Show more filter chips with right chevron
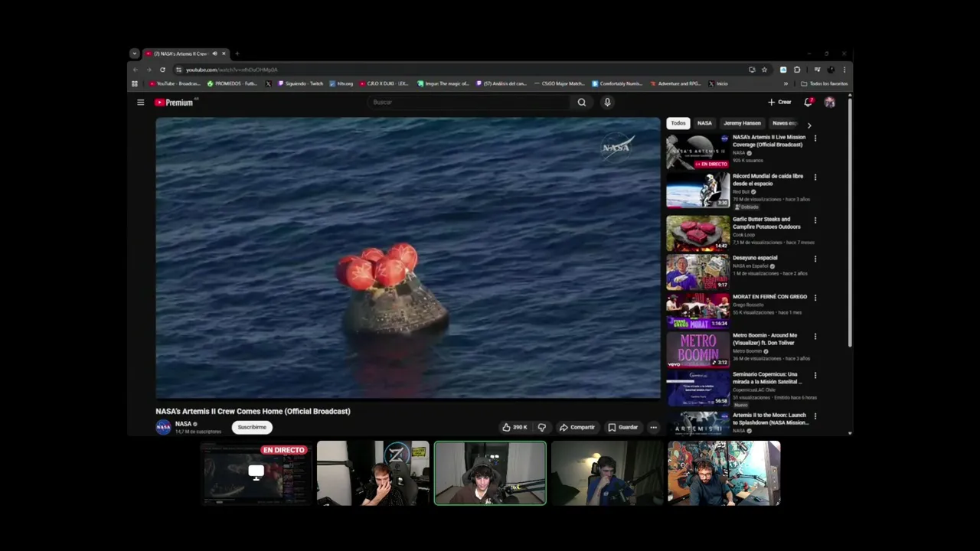The height and width of the screenshot is (551, 980). pos(809,125)
